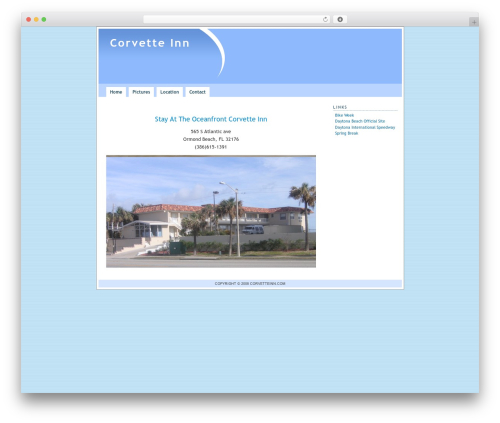500x423 pixels.
Task: Go to the Contact tab
Action: coord(197,92)
